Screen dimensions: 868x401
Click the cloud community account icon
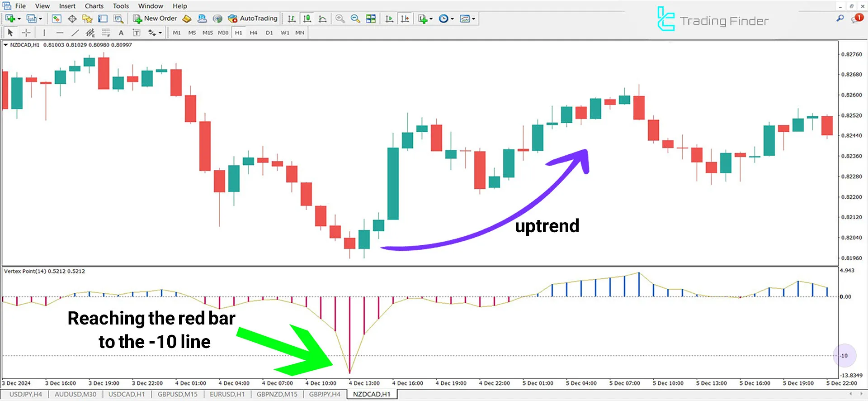point(202,19)
